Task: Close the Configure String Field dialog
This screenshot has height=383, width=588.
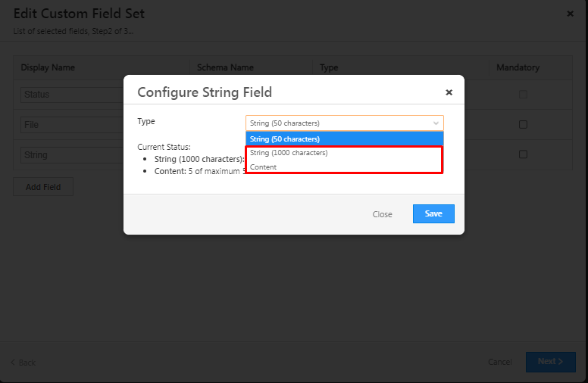Action: click(x=449, y=92)
